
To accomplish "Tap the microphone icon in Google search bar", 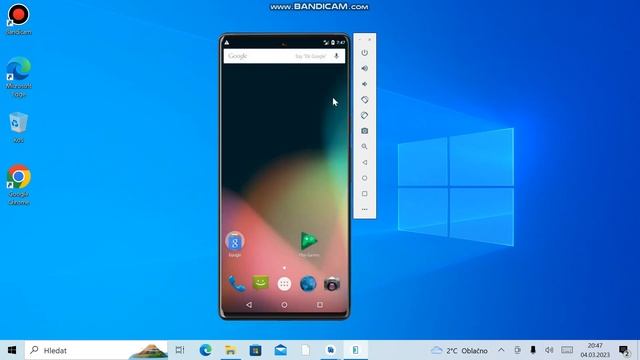I will click(x=336, y=56).
